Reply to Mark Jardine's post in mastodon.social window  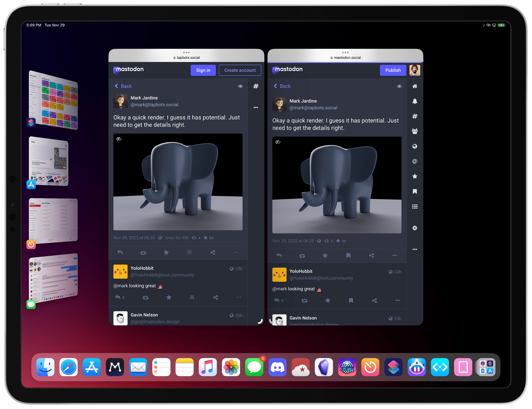pyautogui.click(x=279, y=255)
